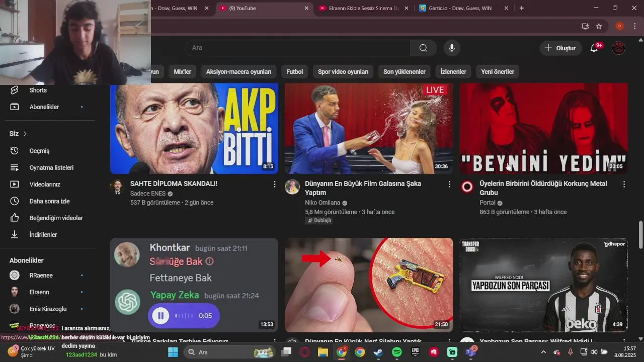Bookmark this page with the star icon

point(599,26)
